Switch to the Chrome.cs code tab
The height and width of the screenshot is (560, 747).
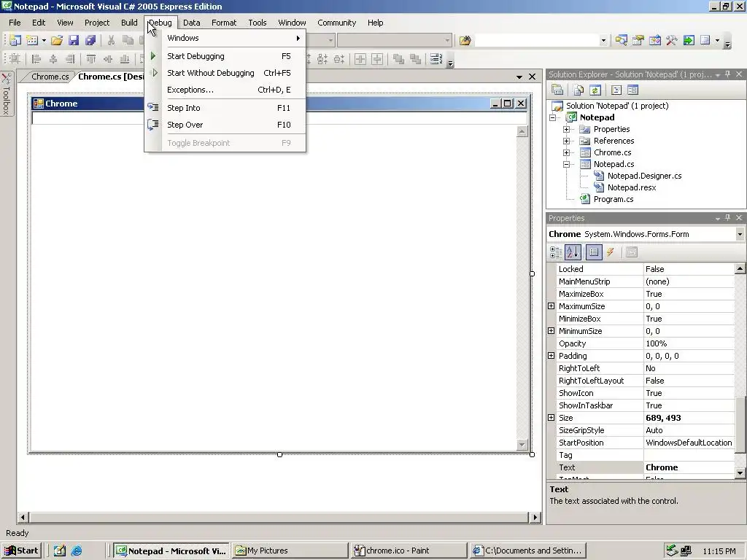point(50,77)
